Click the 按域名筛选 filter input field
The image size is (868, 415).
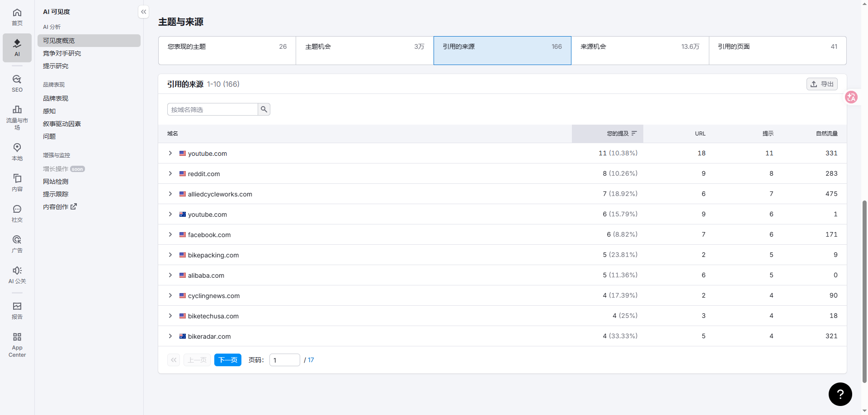pos(212,109)
